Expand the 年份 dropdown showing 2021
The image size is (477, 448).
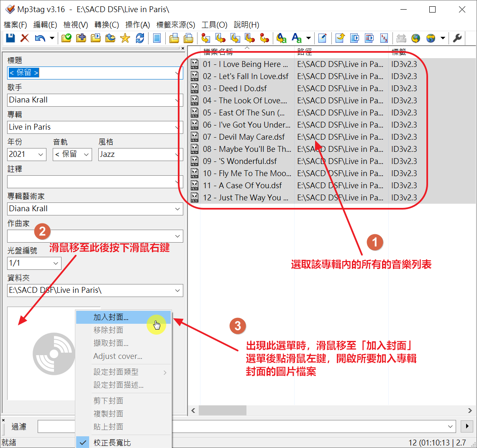pyautogui.click(x=41, y=154)
